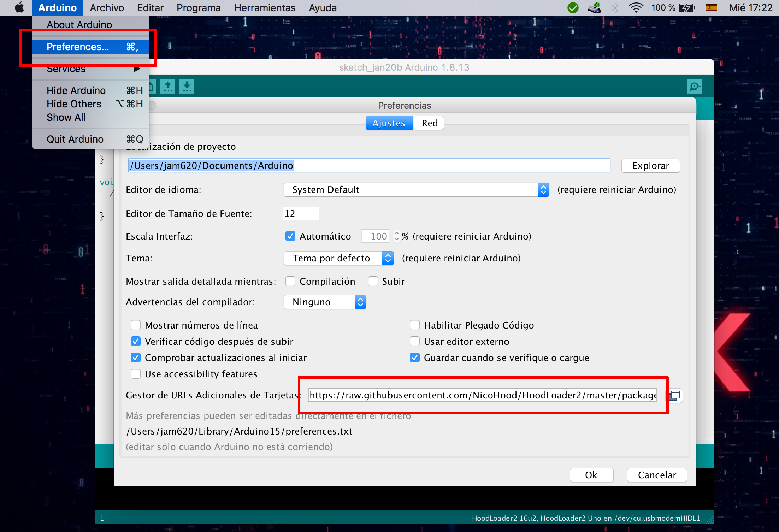779x532 pixels.
Task: Open the Tema por defecto dropdown
Action: [x=339, y=258]
